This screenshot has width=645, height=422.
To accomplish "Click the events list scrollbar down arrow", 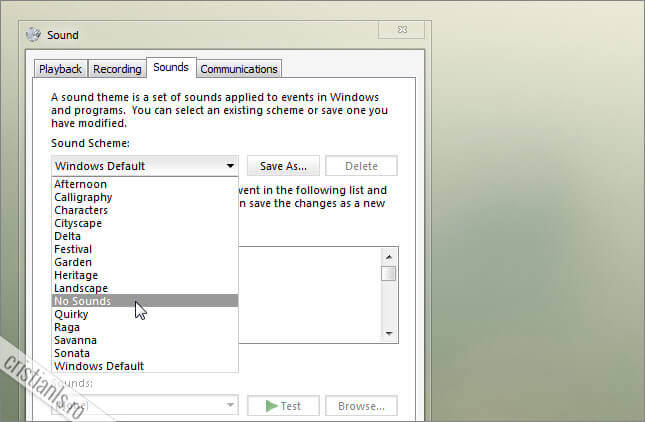I will (x=388, y=334).
